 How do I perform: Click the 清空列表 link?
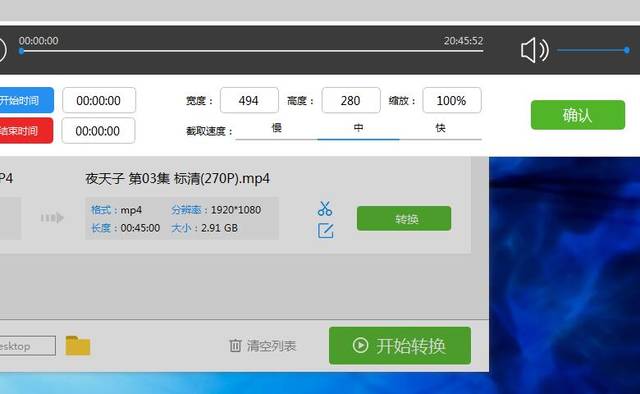point(271,346)
